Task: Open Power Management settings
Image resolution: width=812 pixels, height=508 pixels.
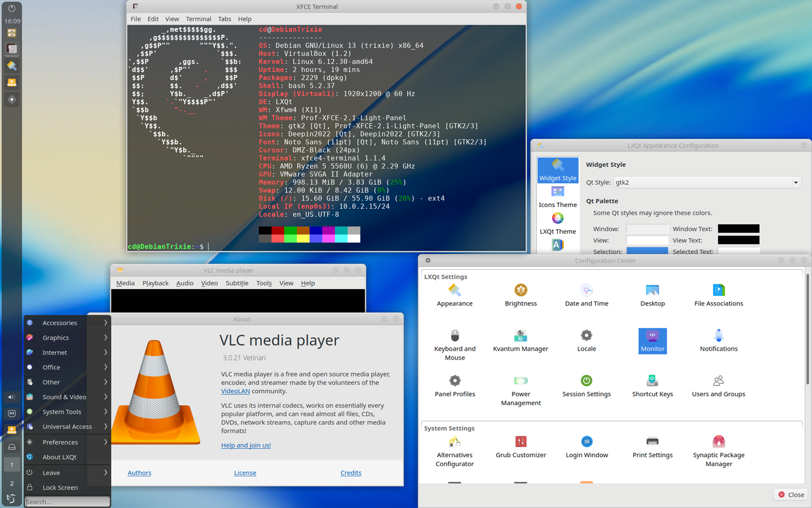Action: tap(521, 390)
